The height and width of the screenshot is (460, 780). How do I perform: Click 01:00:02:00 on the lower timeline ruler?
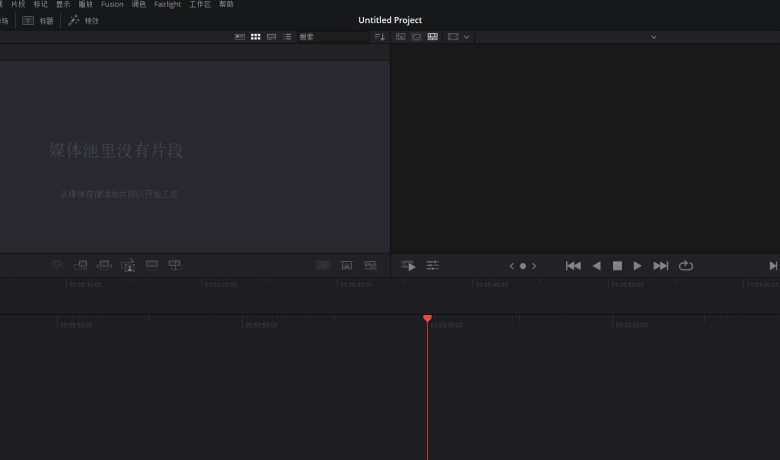click(632, 325)
